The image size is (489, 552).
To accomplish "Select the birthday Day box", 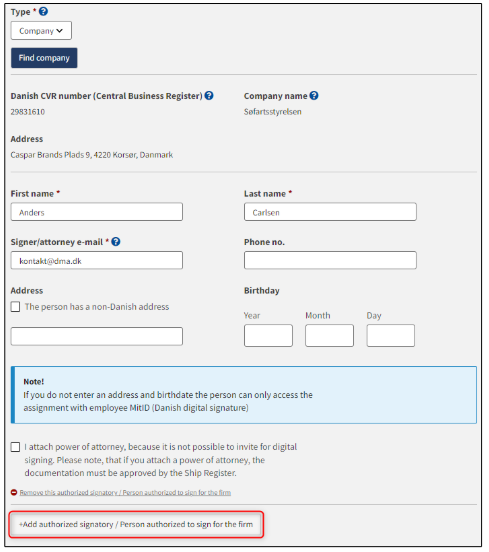I will pos(391,336).
